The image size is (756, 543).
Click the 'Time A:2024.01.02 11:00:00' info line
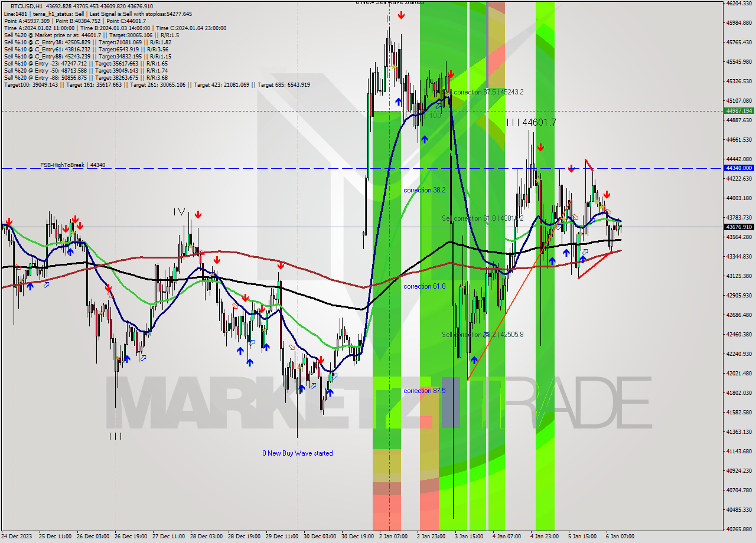[x=115, y=28]
